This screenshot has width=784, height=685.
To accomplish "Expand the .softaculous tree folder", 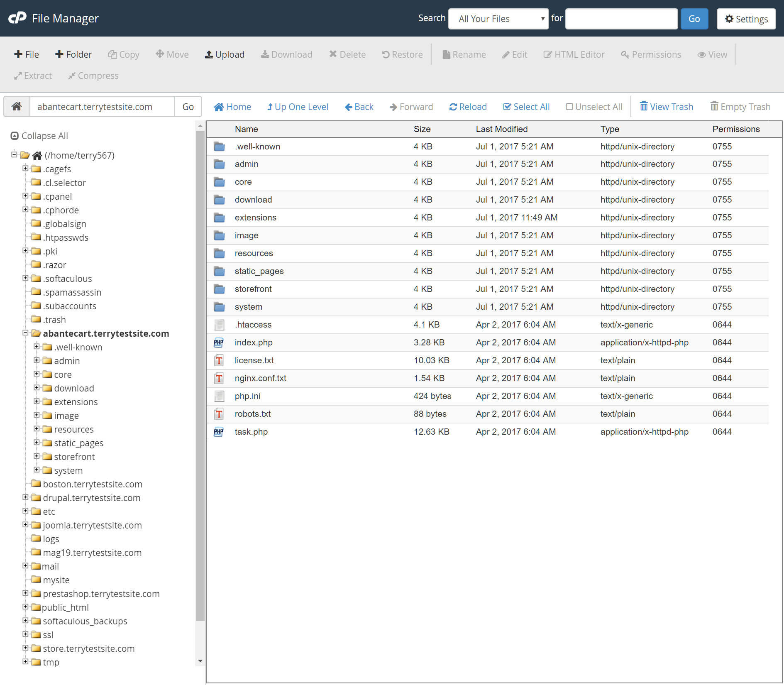I will click(25, 278).
